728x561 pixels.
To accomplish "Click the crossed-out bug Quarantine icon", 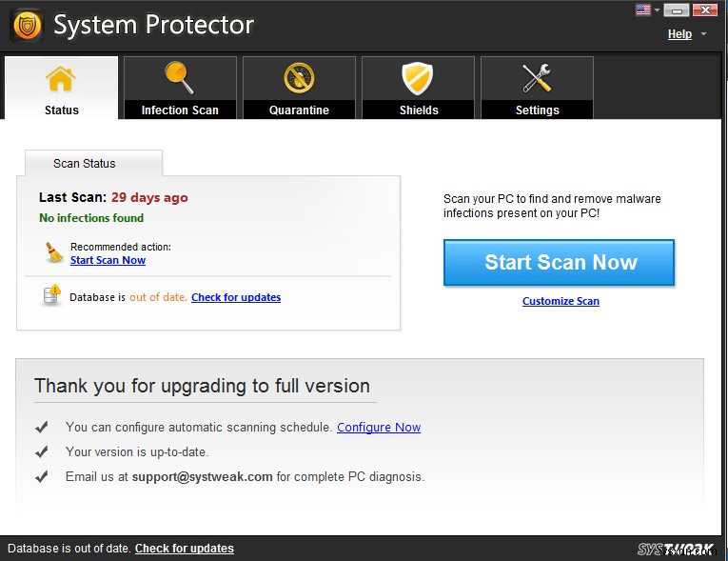I will tap(299, 77).
